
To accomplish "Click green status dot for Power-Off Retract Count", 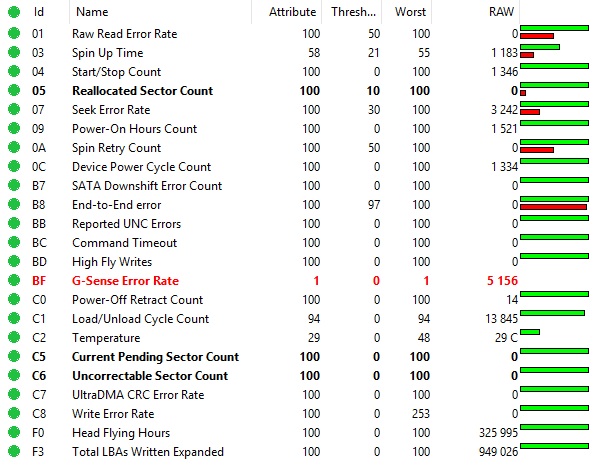I will (x=14, y=300).
